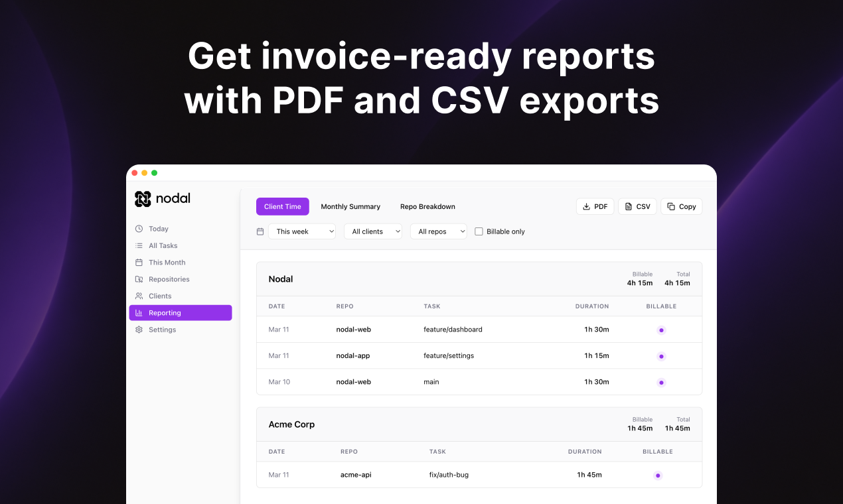This screenshot has width=843, height=504.
Task: Switch to the Monthly Summary tab
Action: [350, 207]
